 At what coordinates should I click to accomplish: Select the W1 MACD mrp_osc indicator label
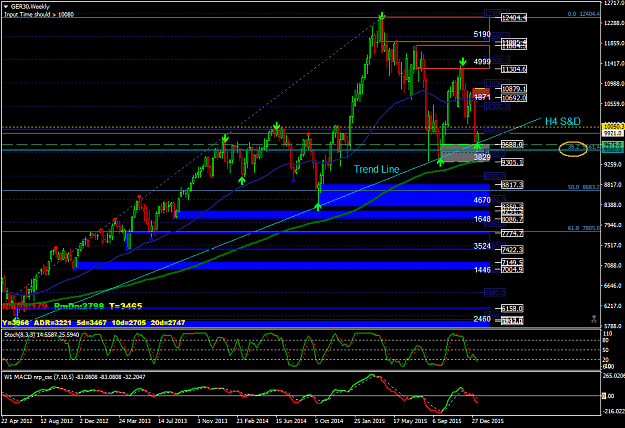75,377
